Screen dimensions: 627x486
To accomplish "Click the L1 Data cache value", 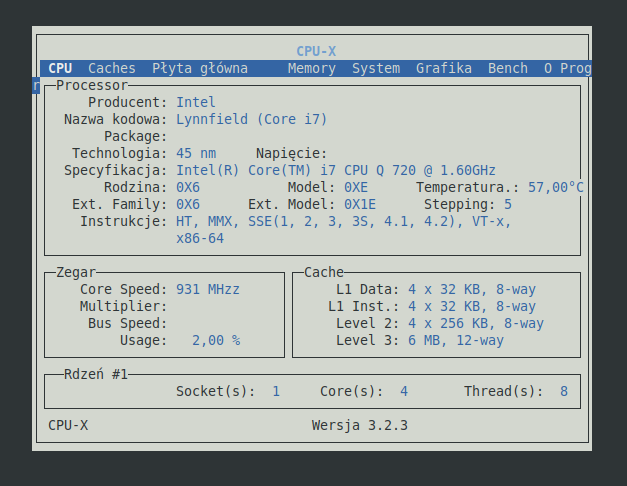I will pyautogui.click(x=472, y=289).
